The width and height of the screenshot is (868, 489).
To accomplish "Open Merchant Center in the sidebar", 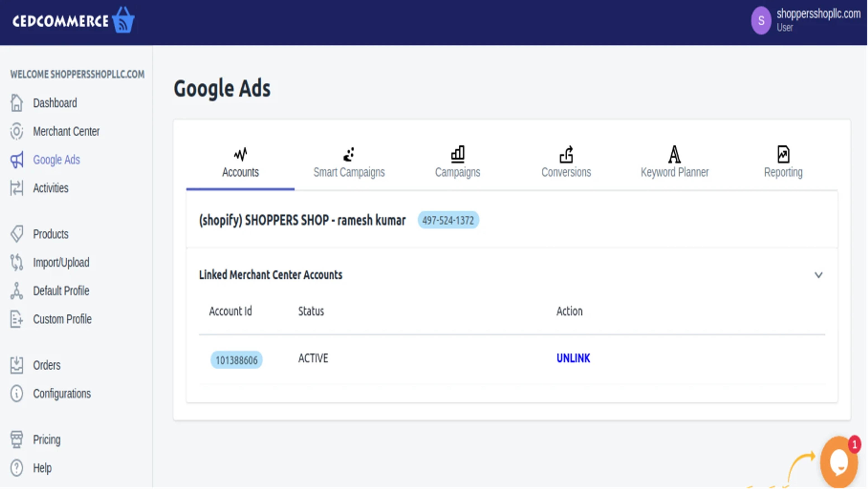I will [66, 131].
